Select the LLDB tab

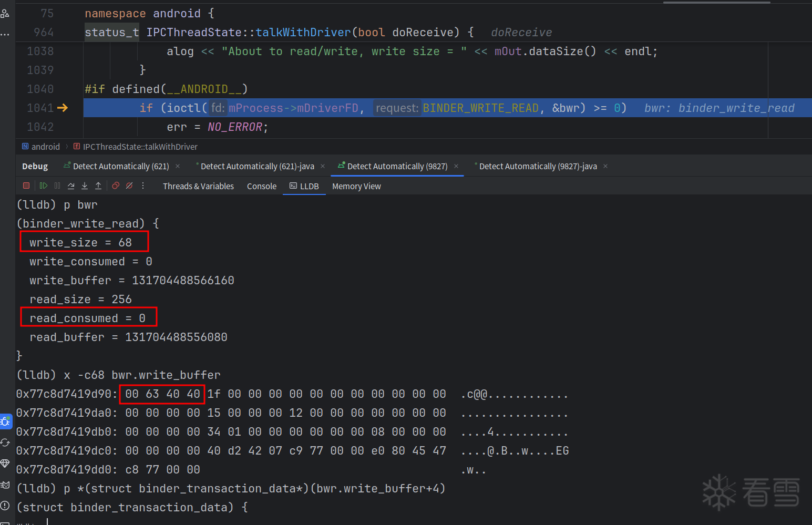coord(304,186)
